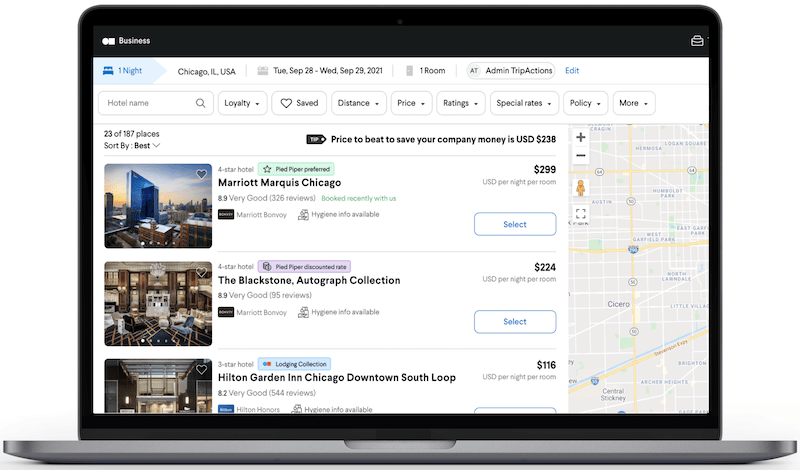Open the More filters dropdown
800x470 pixels.
point(634,103)
